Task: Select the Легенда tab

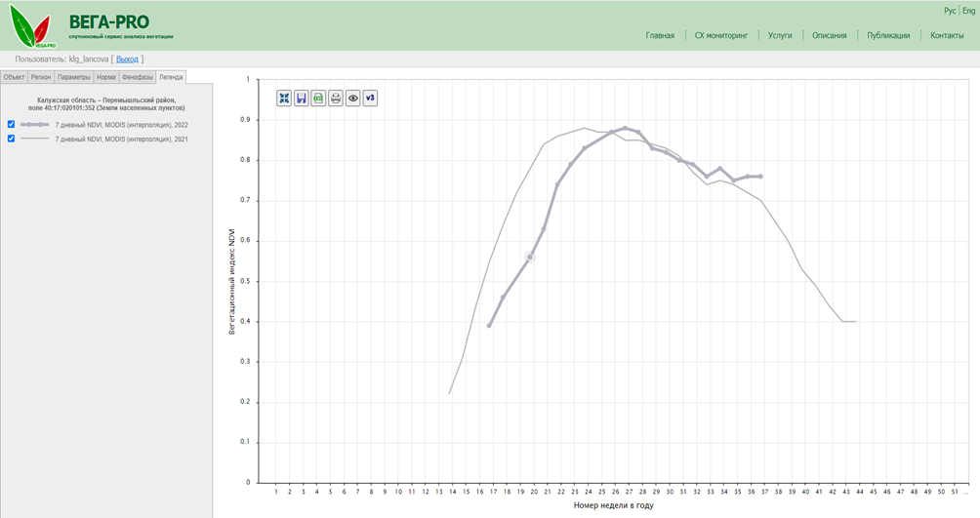Action: (171, 77)
